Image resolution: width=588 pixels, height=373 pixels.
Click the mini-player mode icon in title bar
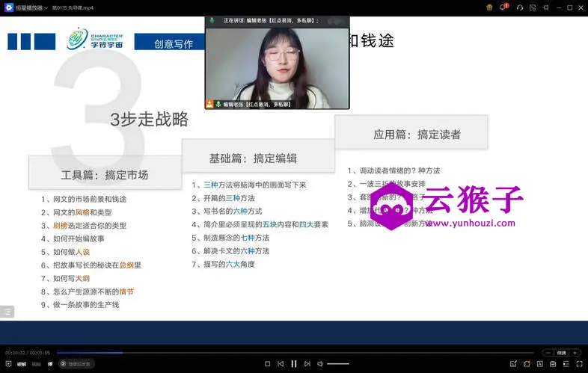point(533,7)
